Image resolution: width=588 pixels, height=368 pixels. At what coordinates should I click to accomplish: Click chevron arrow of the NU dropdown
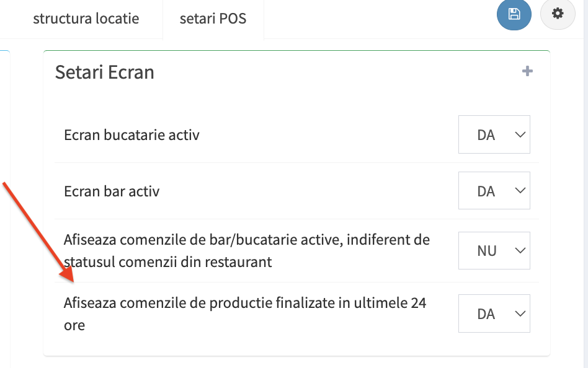[x=520, y=251]
